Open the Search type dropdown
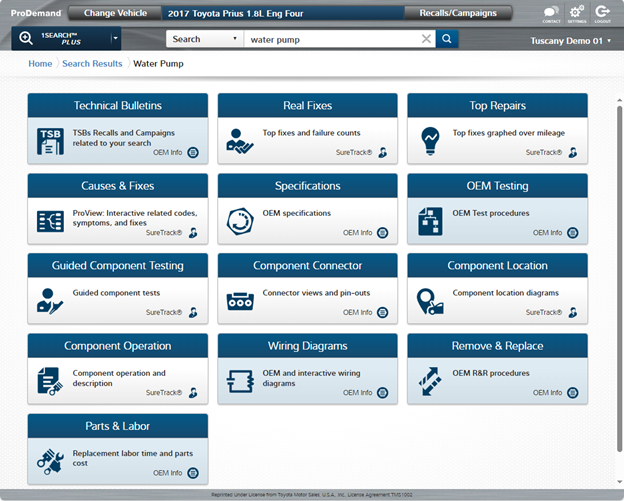The image size is (624, 501). (x=204, y=39)
